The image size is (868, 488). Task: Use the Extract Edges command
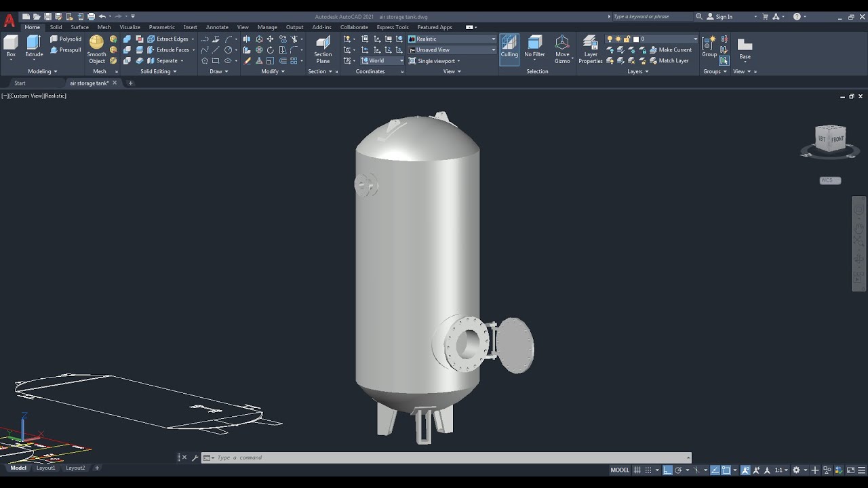(168, 39)
